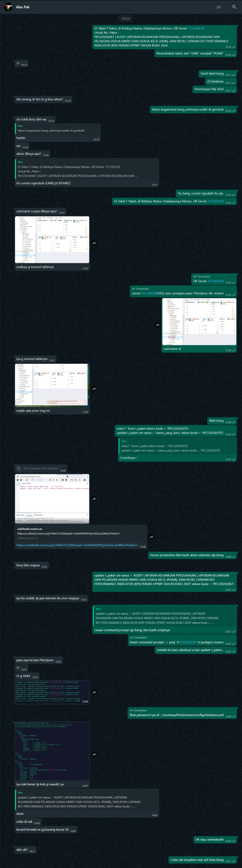This screenshot has height=868, width=242.
Task: Select message 'iya itu sudah, tp pas execute itu eror msgnya'
Action: point(52,599)
